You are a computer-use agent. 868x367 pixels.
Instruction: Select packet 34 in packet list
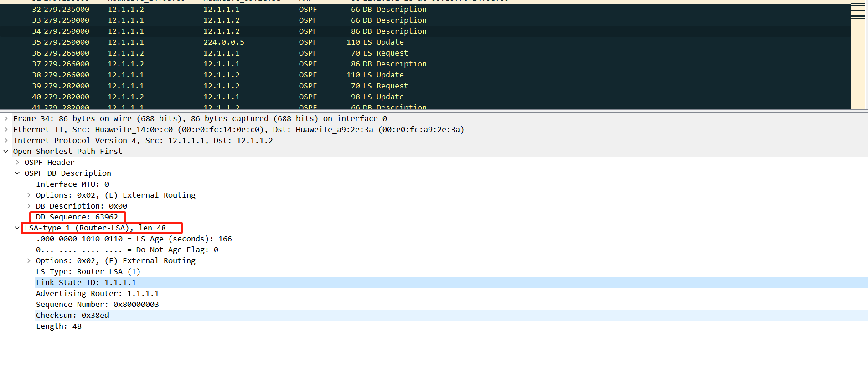425,31
